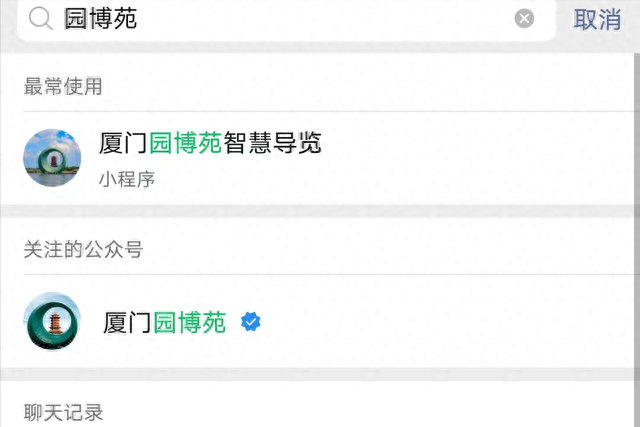Viewport: 640px width, 427px height.
Task: Select the 厦门园博苑 official account name
Action: [164, 322]
